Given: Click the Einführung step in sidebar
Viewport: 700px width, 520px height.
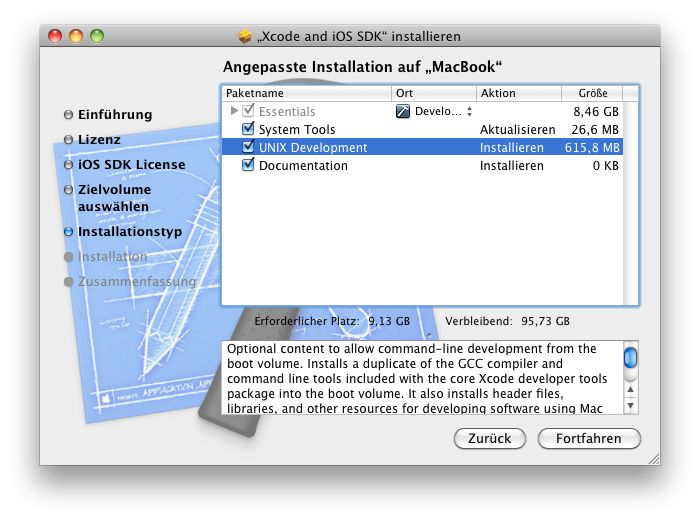Looking at the screenshot, I should click(x=115, y=115).
